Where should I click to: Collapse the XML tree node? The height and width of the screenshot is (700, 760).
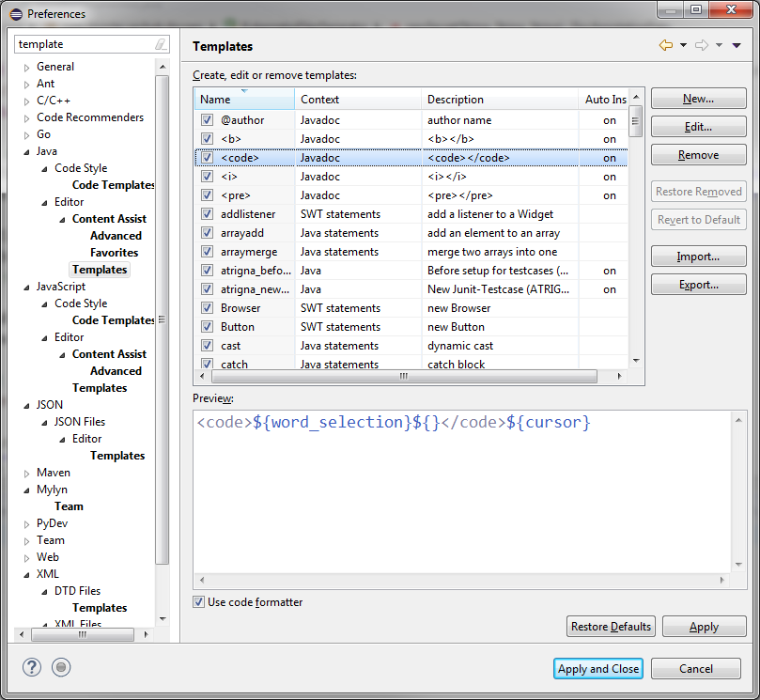pos(26,575)
